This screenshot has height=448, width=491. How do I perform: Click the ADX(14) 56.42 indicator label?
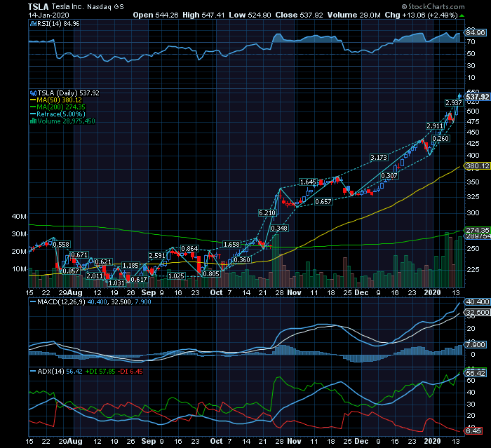point(60,372)
